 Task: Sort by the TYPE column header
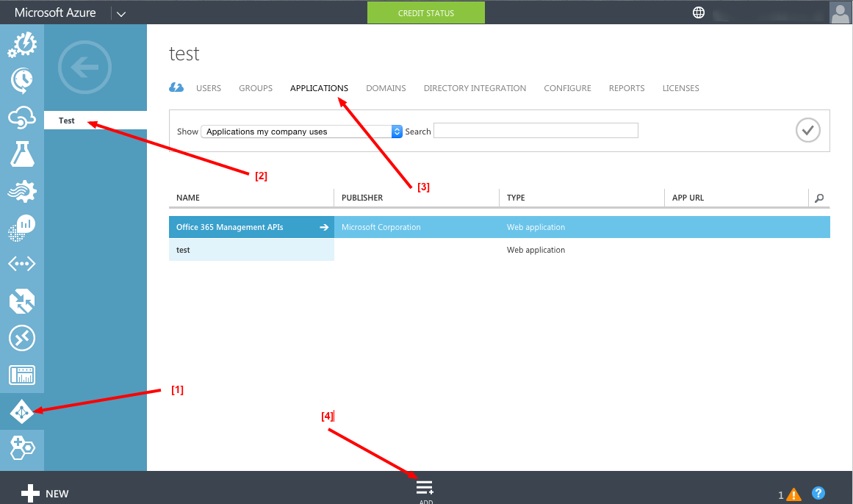point(516,198)
